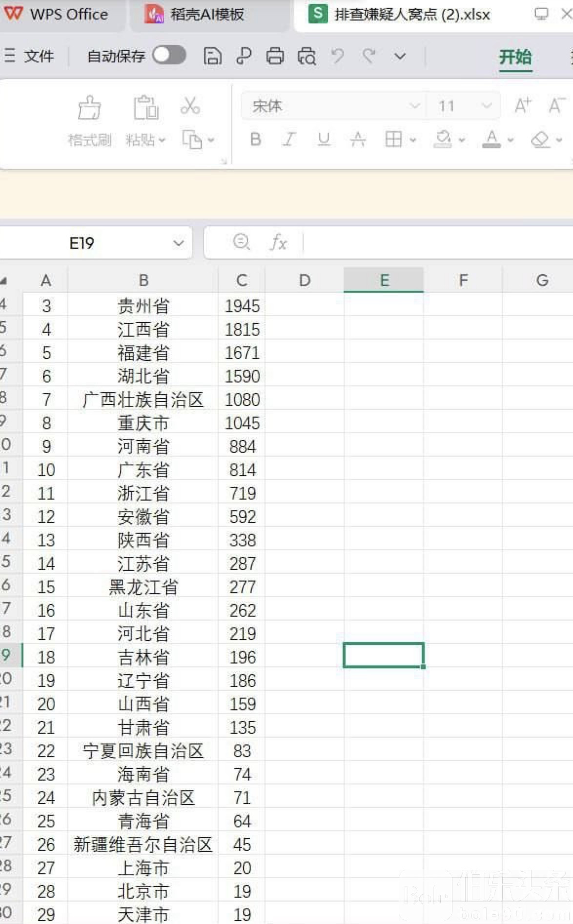
Task: Open the font size 11 dropdown
Action: [x=486, y=106]
